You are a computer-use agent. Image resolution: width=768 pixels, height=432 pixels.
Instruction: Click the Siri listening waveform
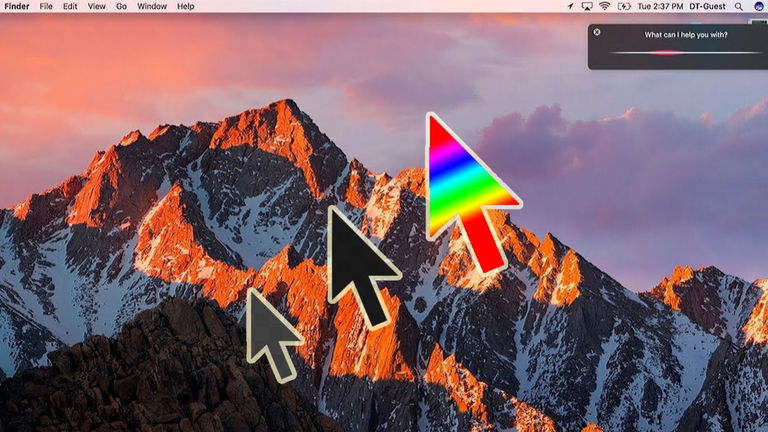[686, 52]
